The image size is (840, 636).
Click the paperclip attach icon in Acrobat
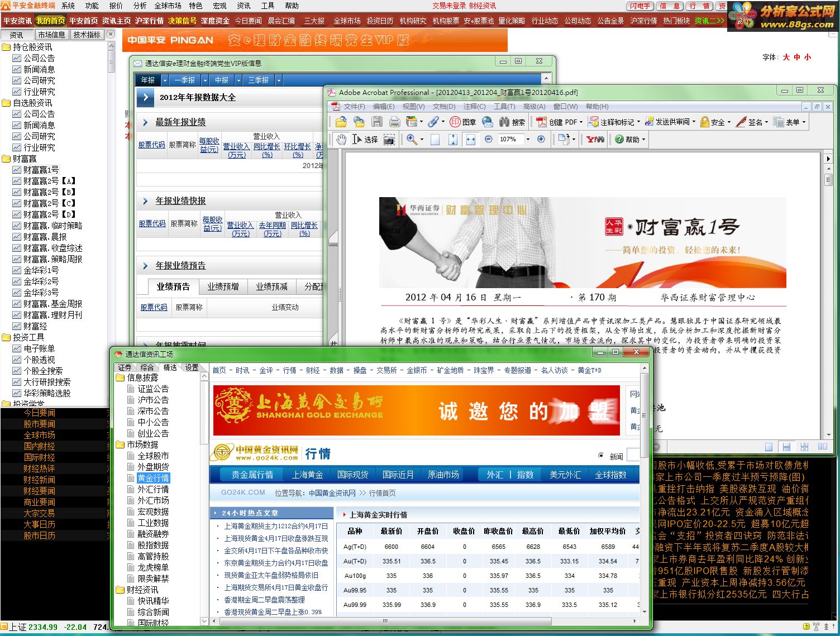click(x=433, y=122)
